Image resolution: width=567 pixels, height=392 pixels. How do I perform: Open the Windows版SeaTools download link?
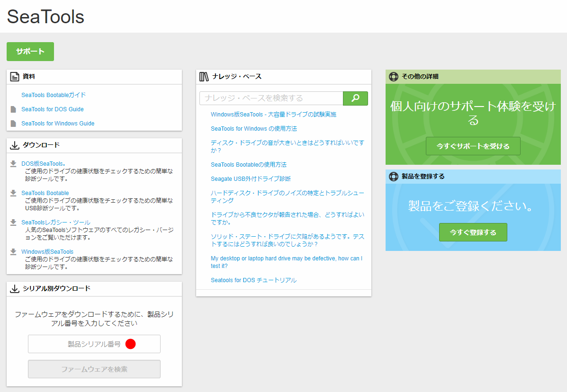point(47,251)
